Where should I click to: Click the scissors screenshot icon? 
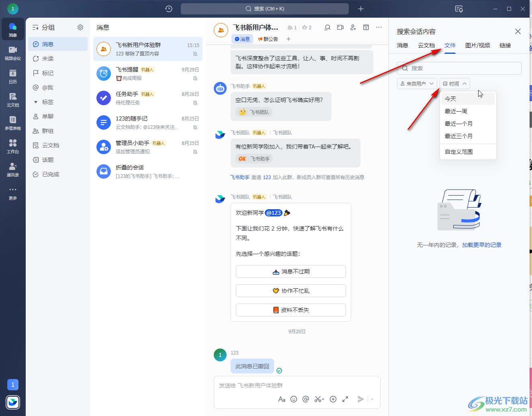[319, 399]
